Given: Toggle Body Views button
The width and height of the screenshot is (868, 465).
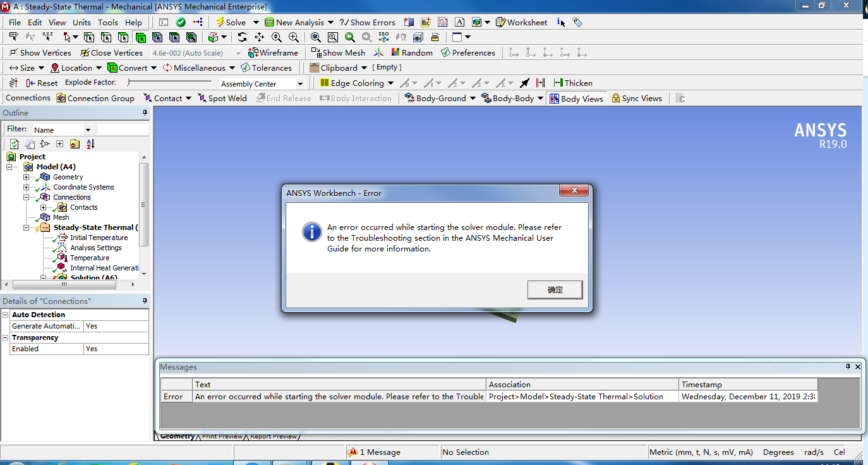Looking at the screenshot, I should pyautogui.click(x=576, y=99).
